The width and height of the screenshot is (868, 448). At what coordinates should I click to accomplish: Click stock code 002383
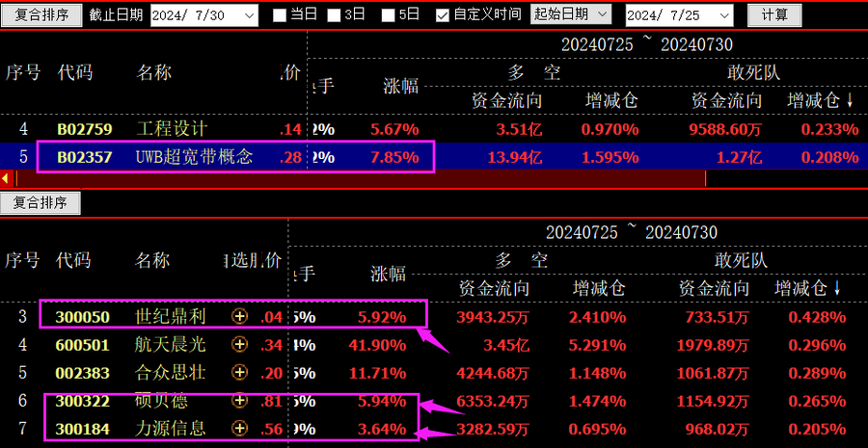(x=83, y=373)
